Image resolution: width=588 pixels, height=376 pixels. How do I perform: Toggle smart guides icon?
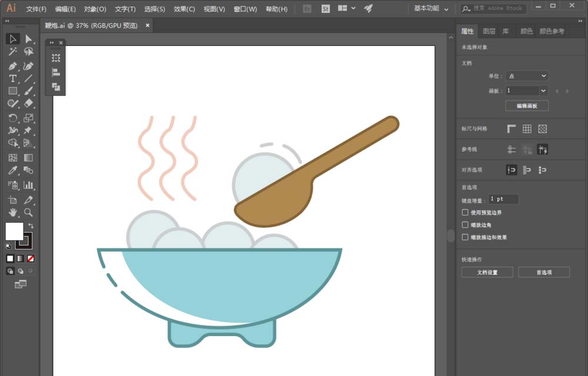pyautogui.click(x=542, y=149)
